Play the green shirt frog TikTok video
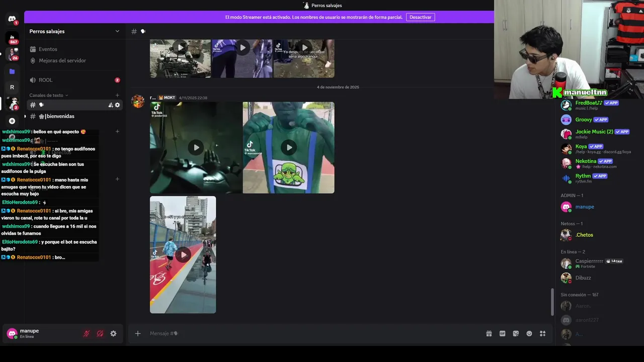Viewport: 644px width, 362px height. 289,147
